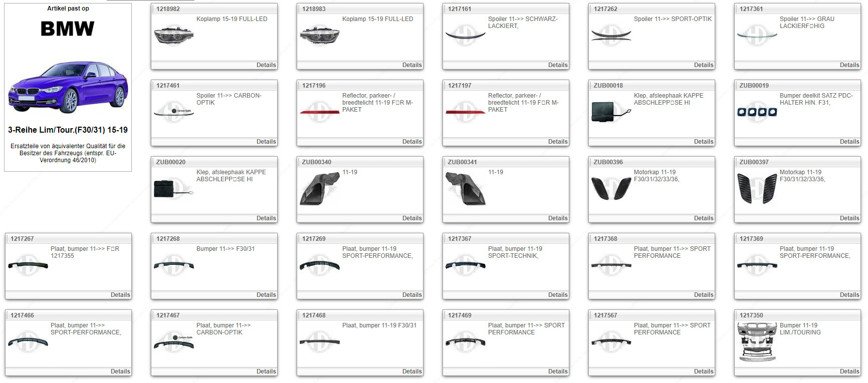This screenshot has width=868, height=383.
Task: Click hood vent image of ZUB00397
Action: click(x=757, y=188)
